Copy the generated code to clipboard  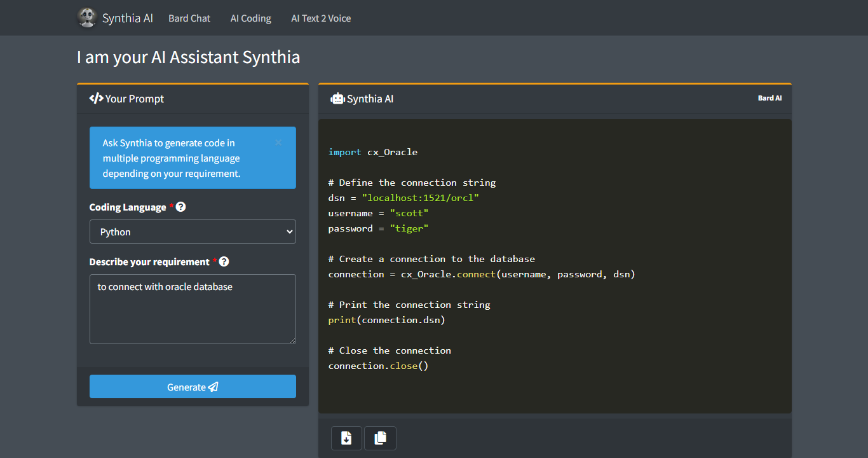(380, 438)
